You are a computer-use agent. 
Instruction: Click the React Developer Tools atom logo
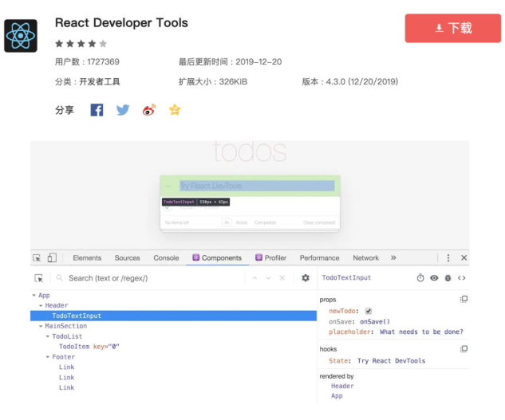click(21, 36)
